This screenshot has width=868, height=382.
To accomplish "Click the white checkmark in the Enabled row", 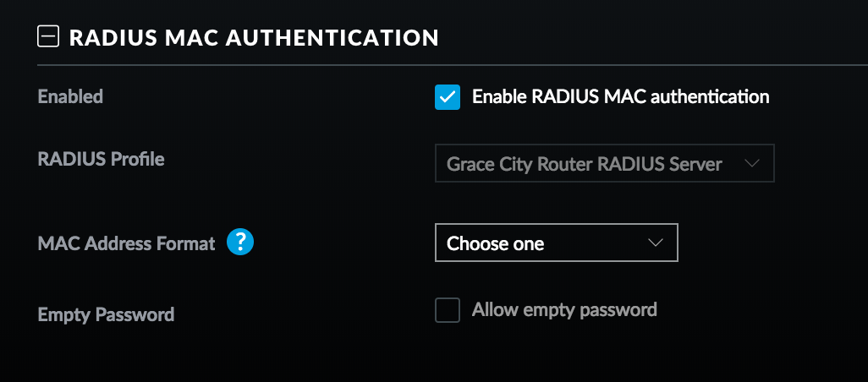I will (x=448, y=97).
